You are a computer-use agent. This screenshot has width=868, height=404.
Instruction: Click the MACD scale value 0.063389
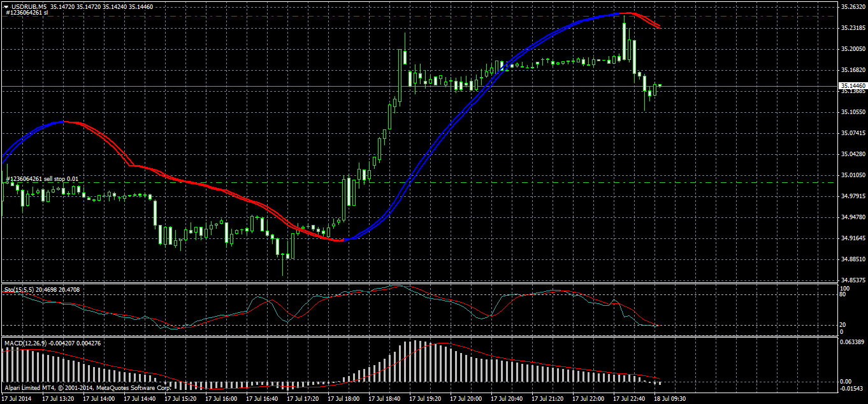(852, 342)
